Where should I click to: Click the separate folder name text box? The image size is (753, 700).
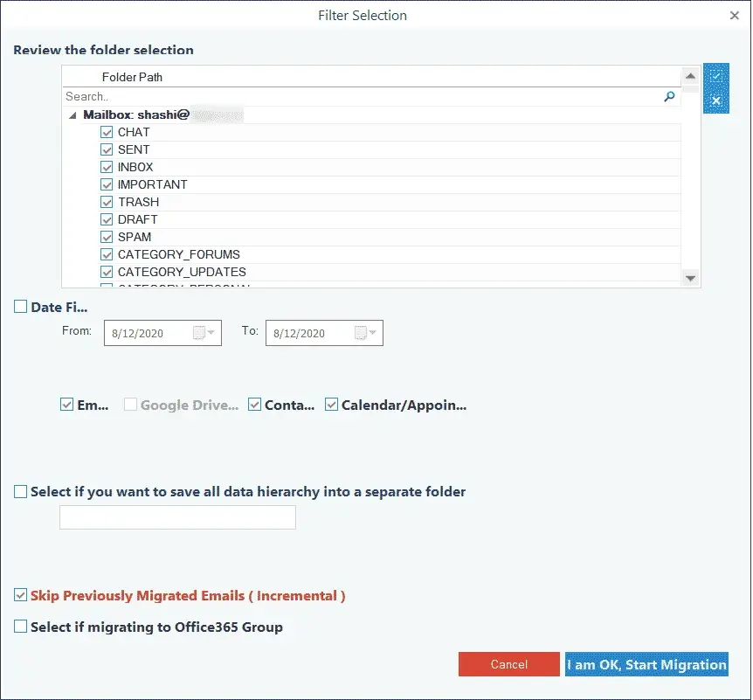point(177,517)
